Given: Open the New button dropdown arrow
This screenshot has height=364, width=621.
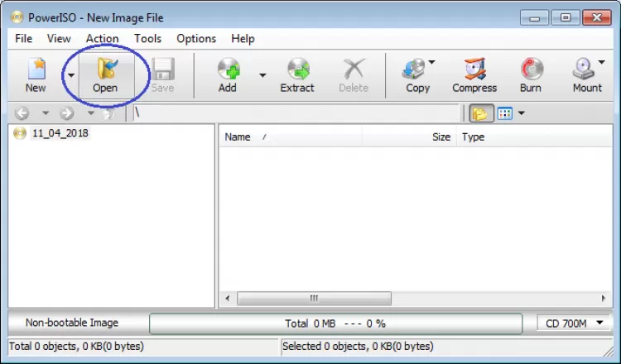Looking at the screenshot, I should [71, 74].
